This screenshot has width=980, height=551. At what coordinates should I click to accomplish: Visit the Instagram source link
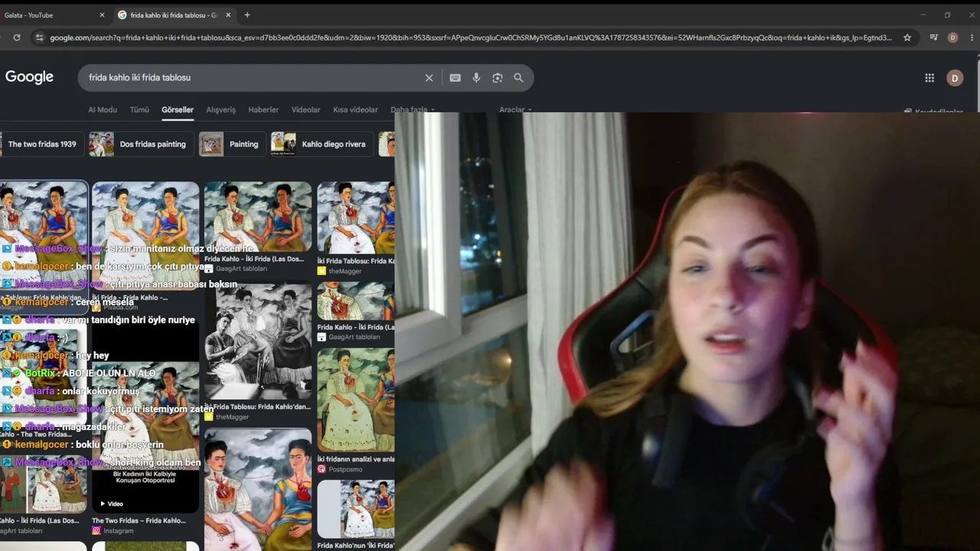point(113,530)
